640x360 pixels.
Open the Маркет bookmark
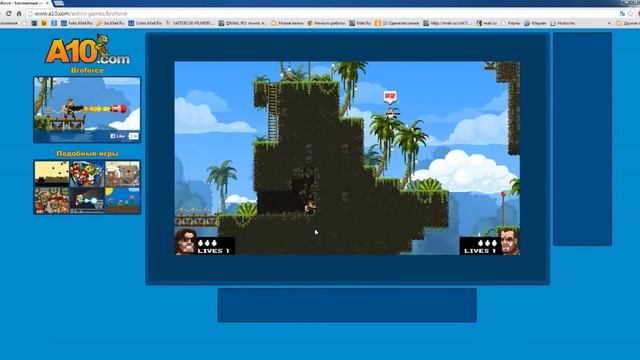click(x=535, y=23)
